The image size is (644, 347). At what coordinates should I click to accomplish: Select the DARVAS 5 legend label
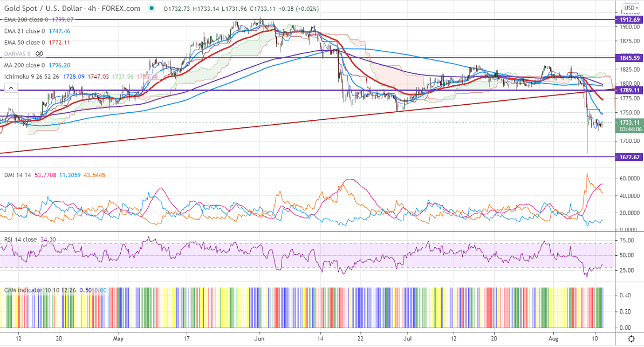pos(17,54)
